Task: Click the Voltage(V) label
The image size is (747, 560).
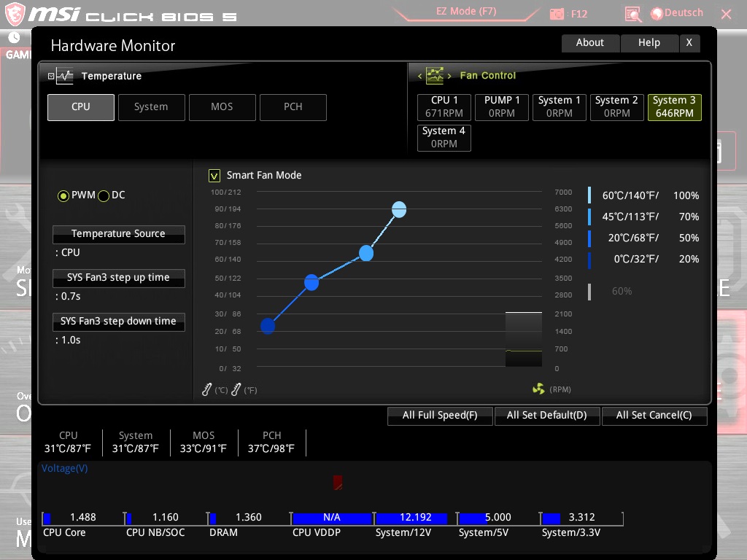Action: pos(65,469)
